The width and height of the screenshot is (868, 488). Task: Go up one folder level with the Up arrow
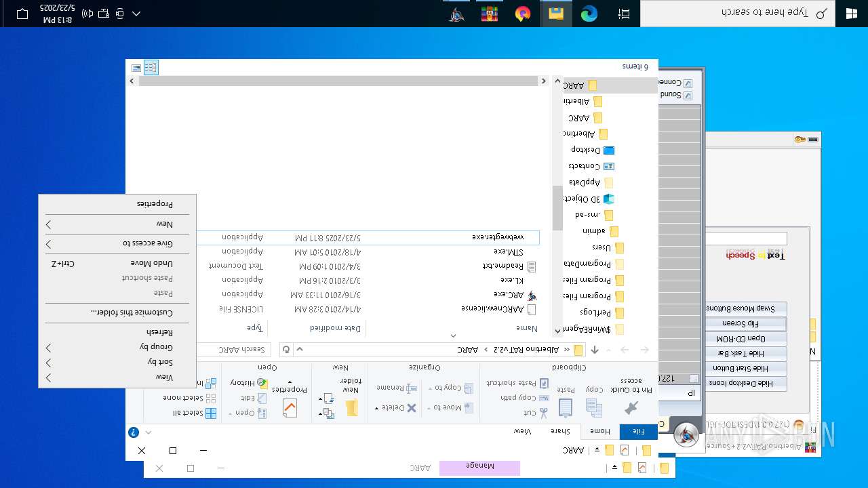pyautogui.click(x=595, y=350)
